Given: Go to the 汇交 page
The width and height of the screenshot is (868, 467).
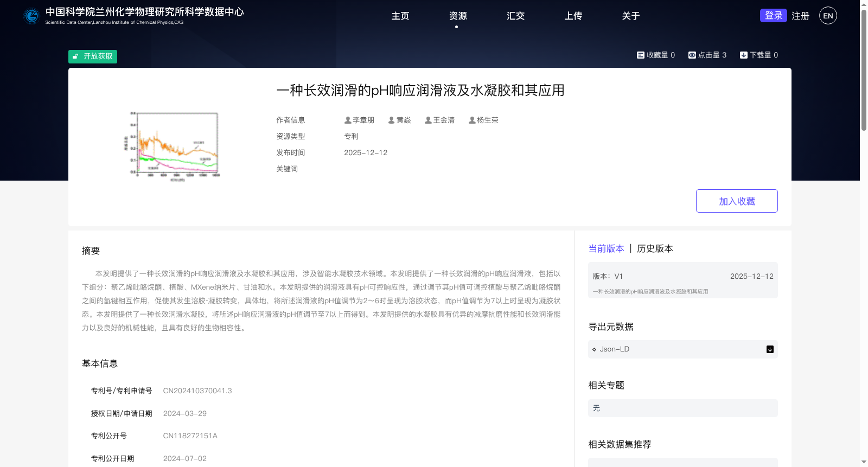Looking at the screenshot, I should [515, 16].
